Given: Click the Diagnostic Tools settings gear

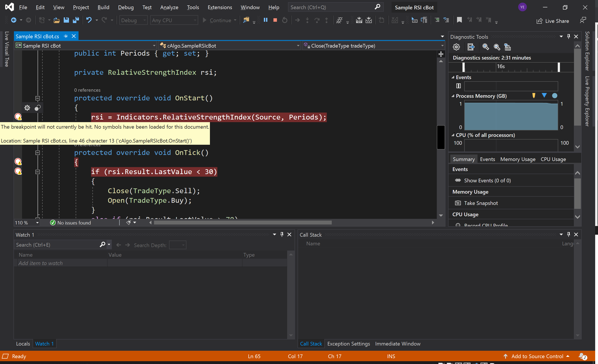Looking at the screenshot, I should [456, 47].
